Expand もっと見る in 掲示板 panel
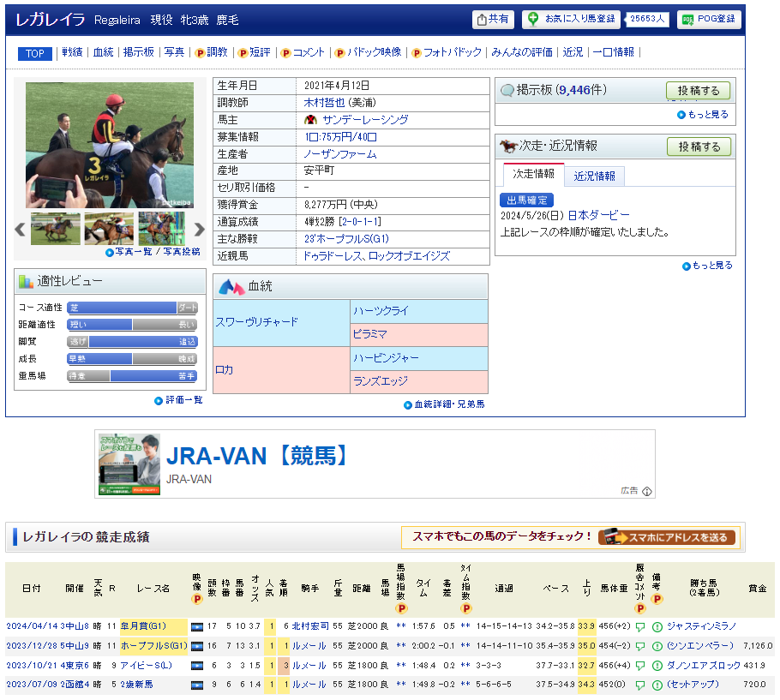This screenshot has width=780, height=700. 703,115
